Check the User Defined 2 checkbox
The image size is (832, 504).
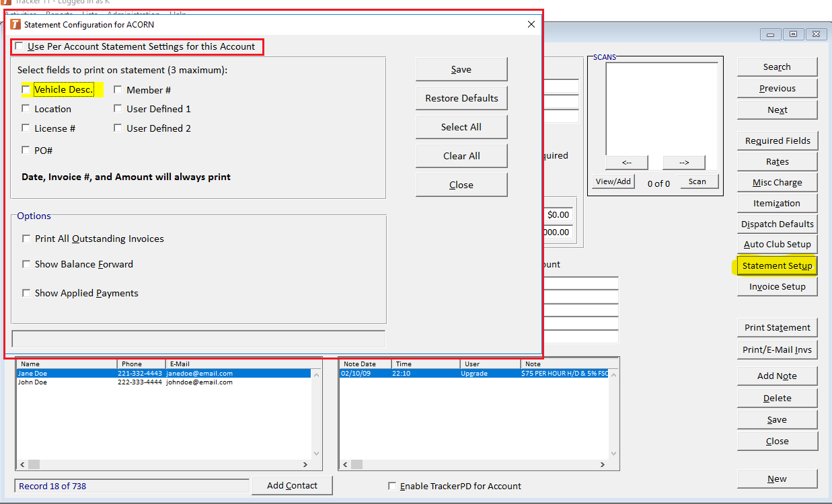tap(118, 128)
